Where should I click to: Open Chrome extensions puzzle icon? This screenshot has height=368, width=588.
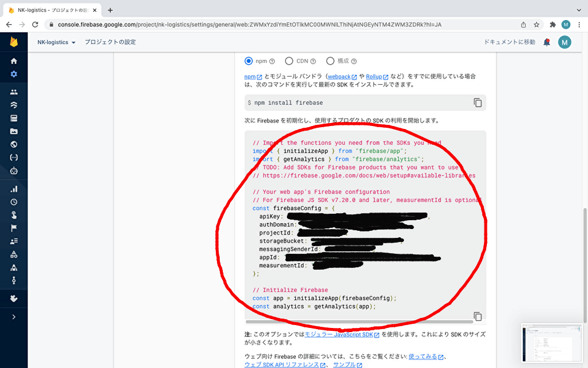(552, 24)
